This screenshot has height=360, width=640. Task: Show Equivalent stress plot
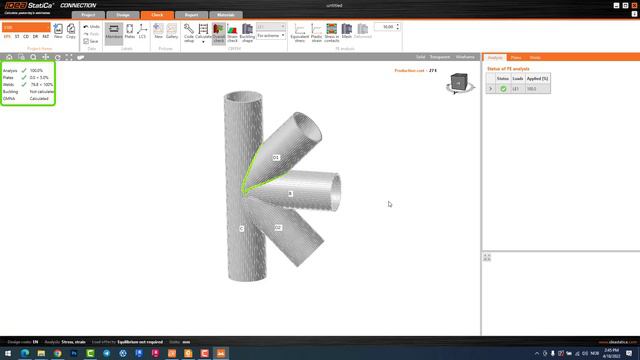[300, 33]
